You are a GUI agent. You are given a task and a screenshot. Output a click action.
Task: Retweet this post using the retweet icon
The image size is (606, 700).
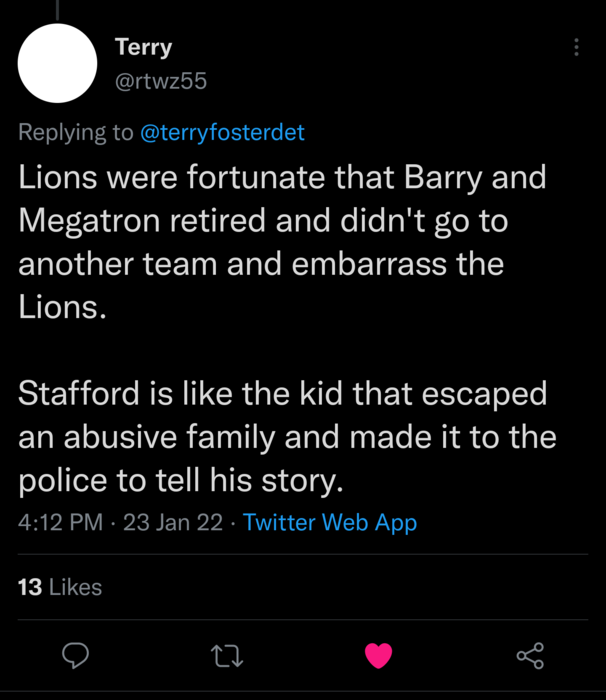click(x=227, y=656)
